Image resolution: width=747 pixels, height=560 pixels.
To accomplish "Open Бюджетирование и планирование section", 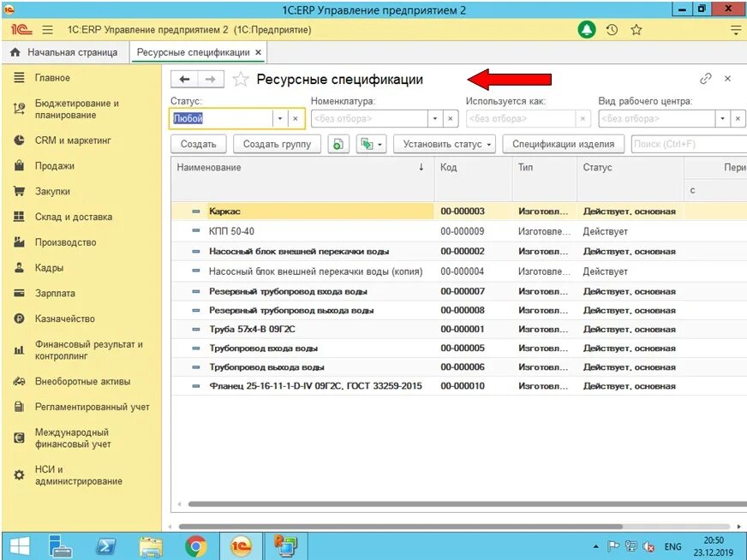I will tap(76, 109).
